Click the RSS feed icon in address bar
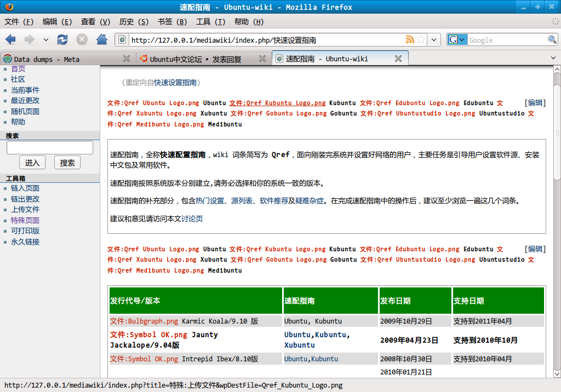This screenshot has height=392, width=561. coord(410,40)
